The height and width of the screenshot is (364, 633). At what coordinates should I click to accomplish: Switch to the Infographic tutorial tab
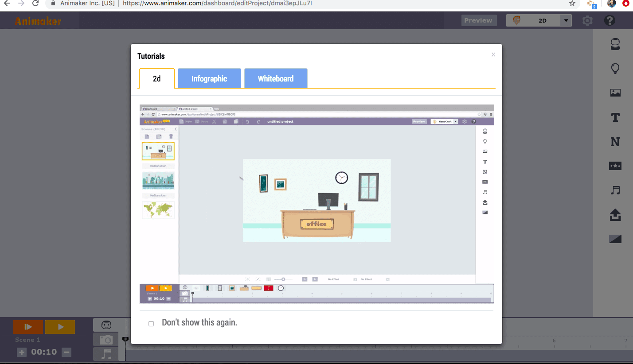(x=209, y=79)
